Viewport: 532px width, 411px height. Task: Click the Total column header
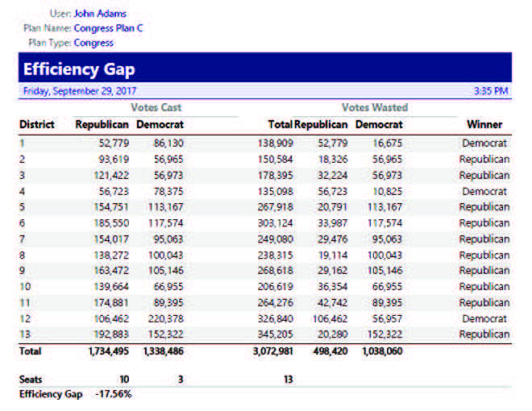click(280, 125)
